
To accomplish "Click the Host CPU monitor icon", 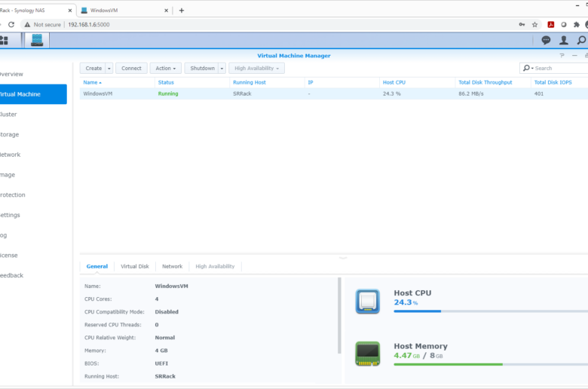I will tap(368, 302).
